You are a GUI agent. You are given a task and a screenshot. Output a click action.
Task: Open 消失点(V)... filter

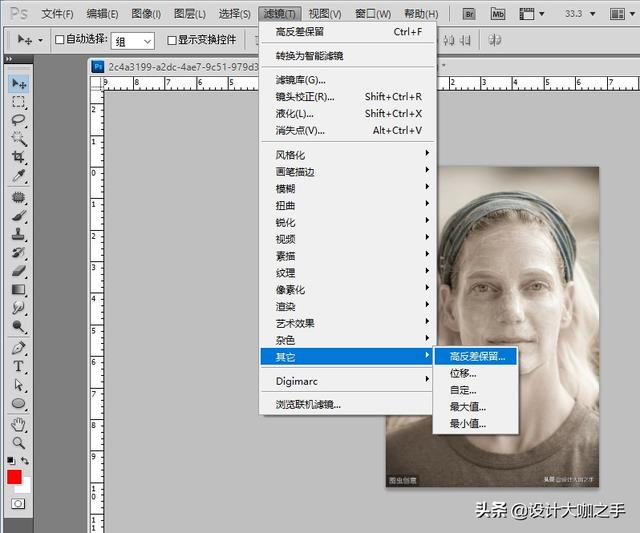pyautogui.click(x=347, y=130)
